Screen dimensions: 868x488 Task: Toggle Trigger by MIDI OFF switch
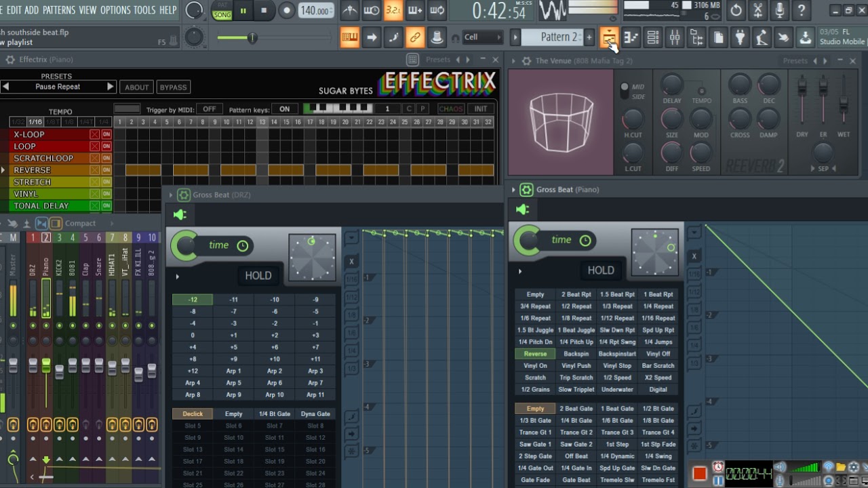(x=210, y=109)
